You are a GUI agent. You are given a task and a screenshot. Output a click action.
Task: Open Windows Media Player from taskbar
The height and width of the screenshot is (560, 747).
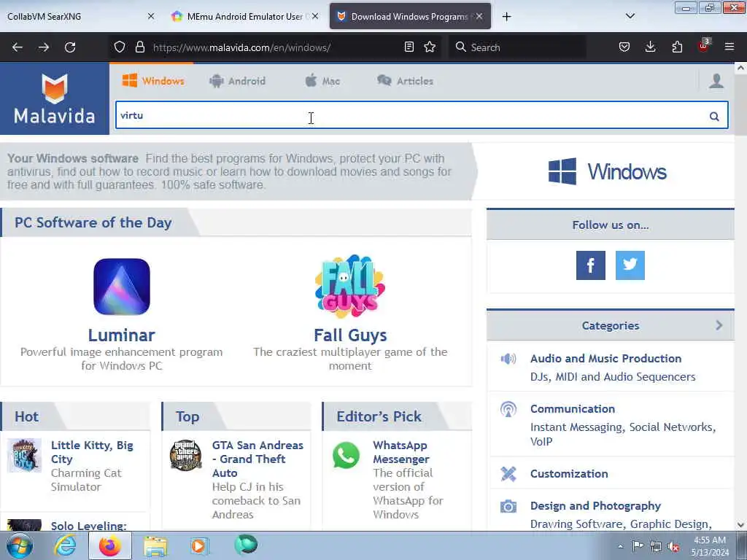coord(199,546)
